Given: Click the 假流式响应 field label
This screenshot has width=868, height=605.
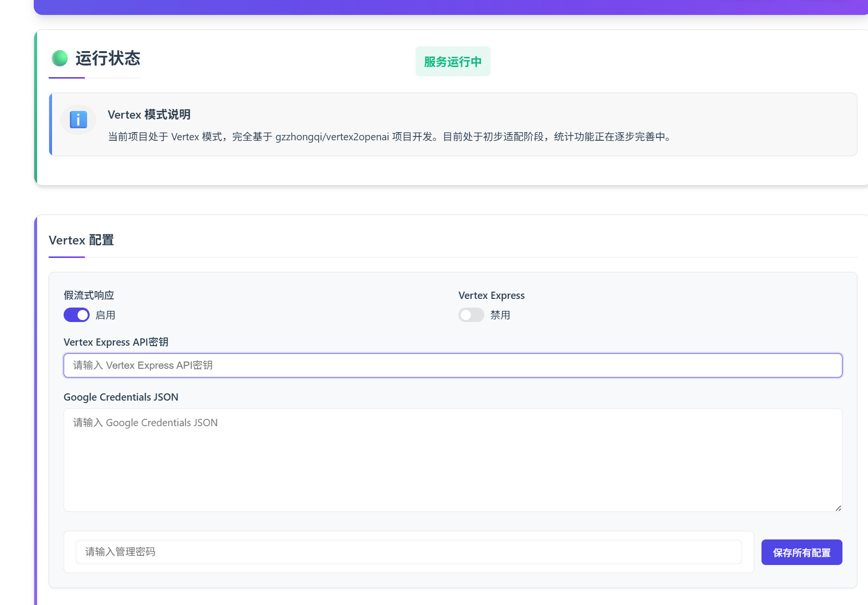Looking at the screenshot, I should click(x=89, y=295).
